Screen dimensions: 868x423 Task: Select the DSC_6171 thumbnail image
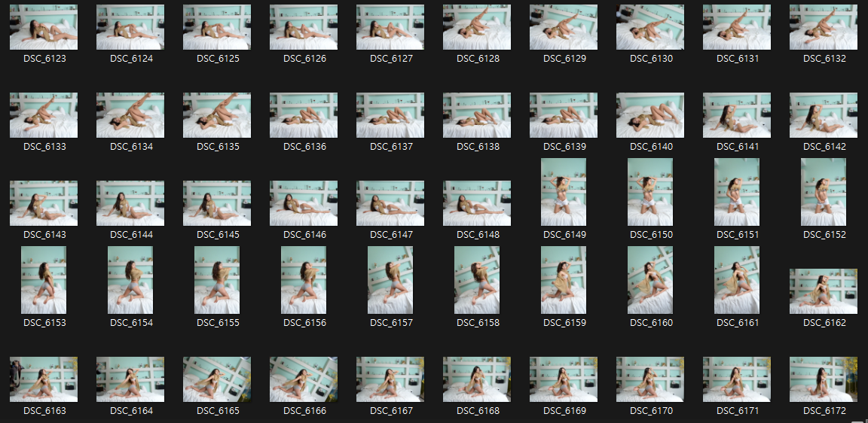click(x=737, y=379)
